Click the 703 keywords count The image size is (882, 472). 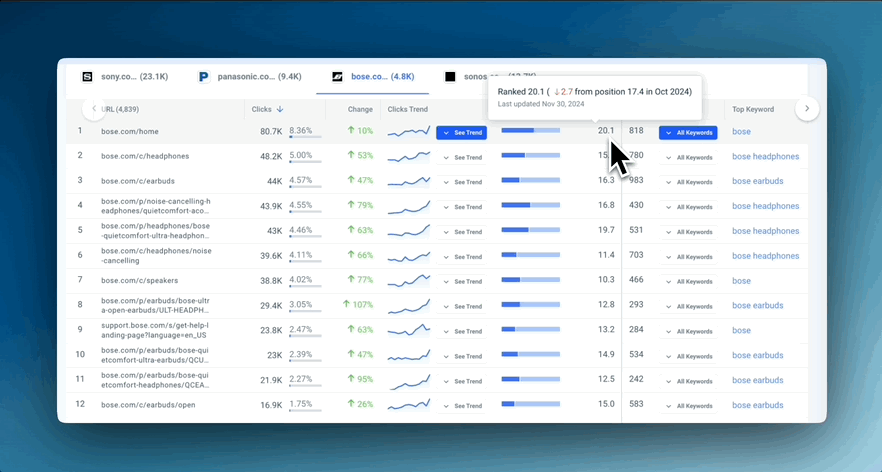[x=636, y=255]
